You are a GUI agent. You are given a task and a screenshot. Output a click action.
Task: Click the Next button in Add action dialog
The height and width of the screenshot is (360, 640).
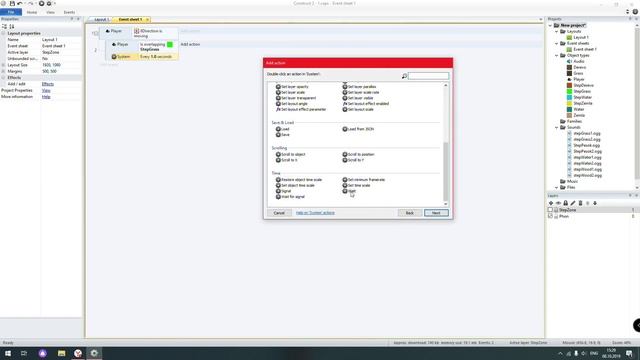[436, 213]
